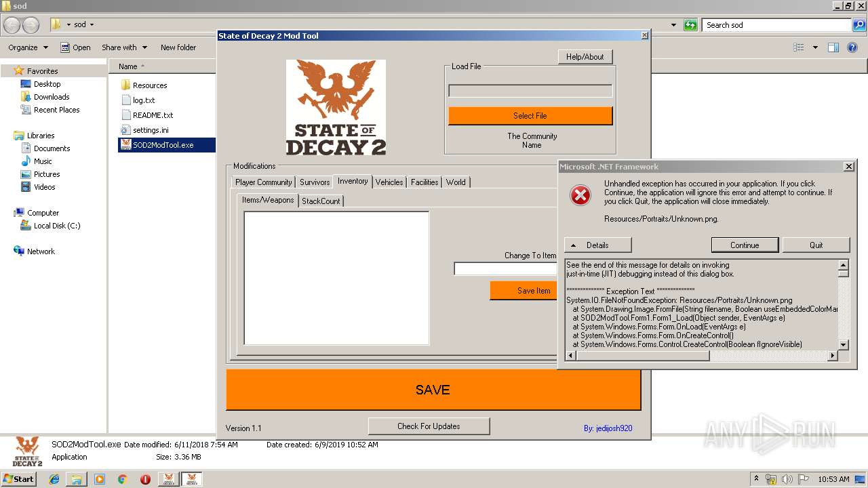Open Desktop in navigation pane
This screenshot has height=488, width=868.
47,84
